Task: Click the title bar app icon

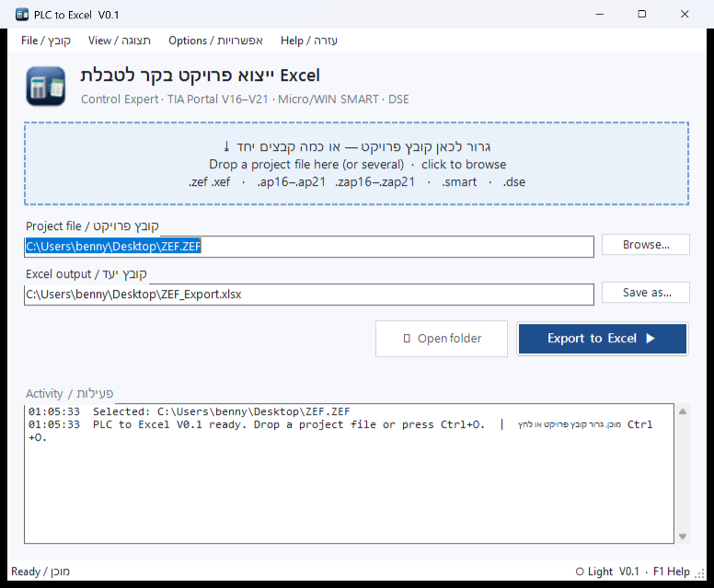Action: coord(22,15)
